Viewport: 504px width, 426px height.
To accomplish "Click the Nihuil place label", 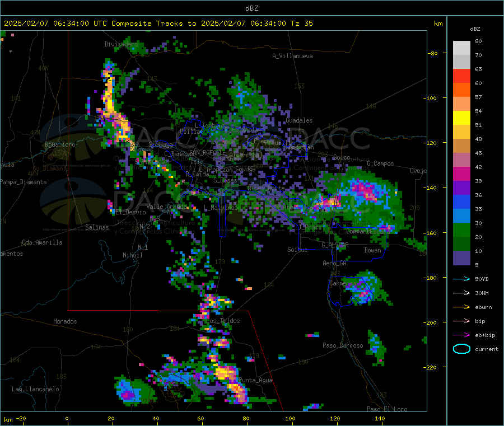I will tap(132, 255).
